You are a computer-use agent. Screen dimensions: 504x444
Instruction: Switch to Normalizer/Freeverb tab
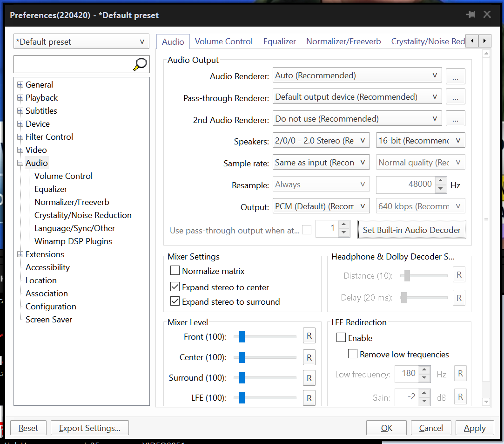coord(343,41)
